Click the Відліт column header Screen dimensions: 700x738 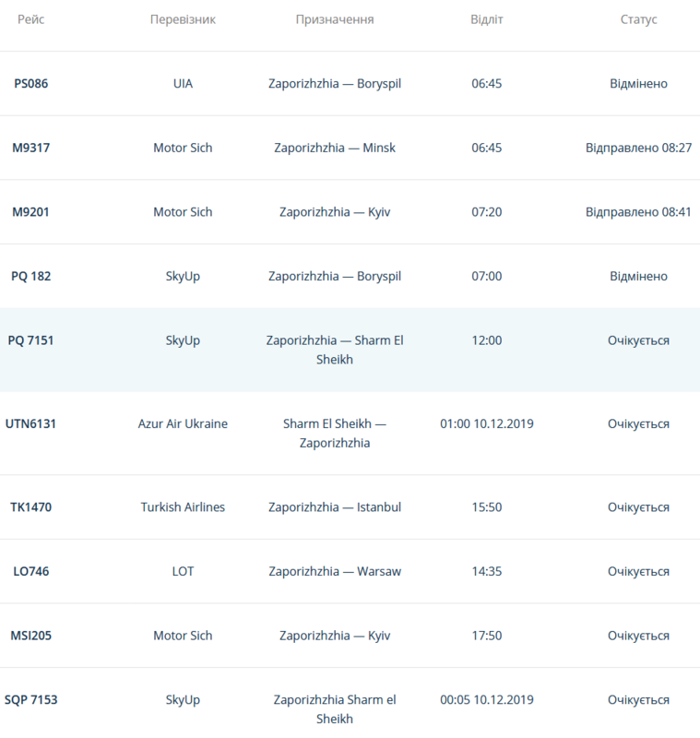pos(486,19)
